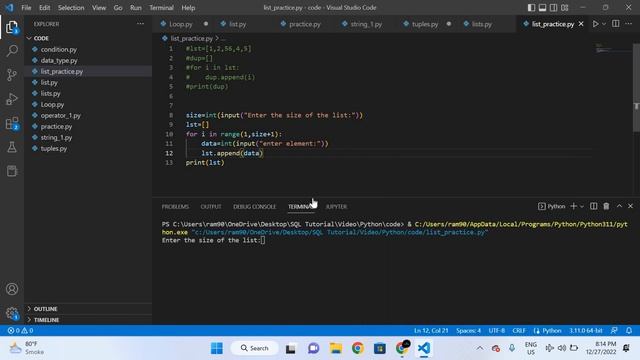Click the editor vertical scrollbar
The image size is (640, 360).
tap(636, 88)
